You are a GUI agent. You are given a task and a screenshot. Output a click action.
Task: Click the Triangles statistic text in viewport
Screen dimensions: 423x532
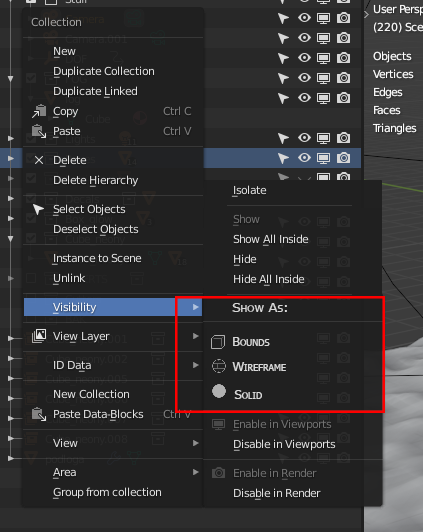(395, 129)
